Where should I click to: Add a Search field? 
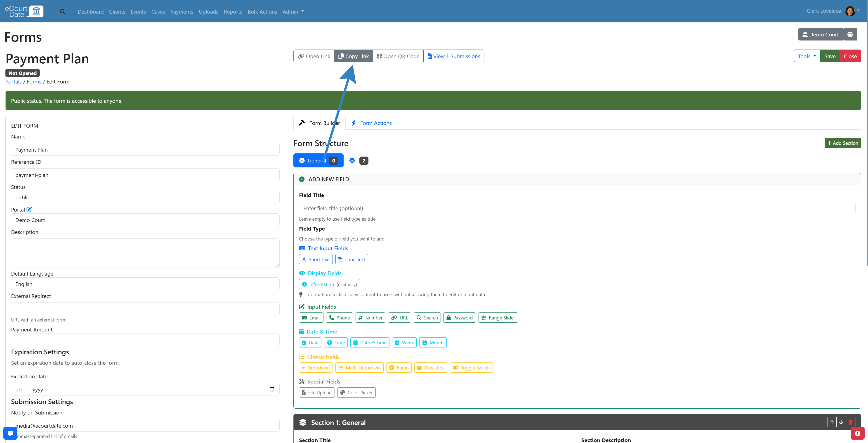click(x=427, y=317)
